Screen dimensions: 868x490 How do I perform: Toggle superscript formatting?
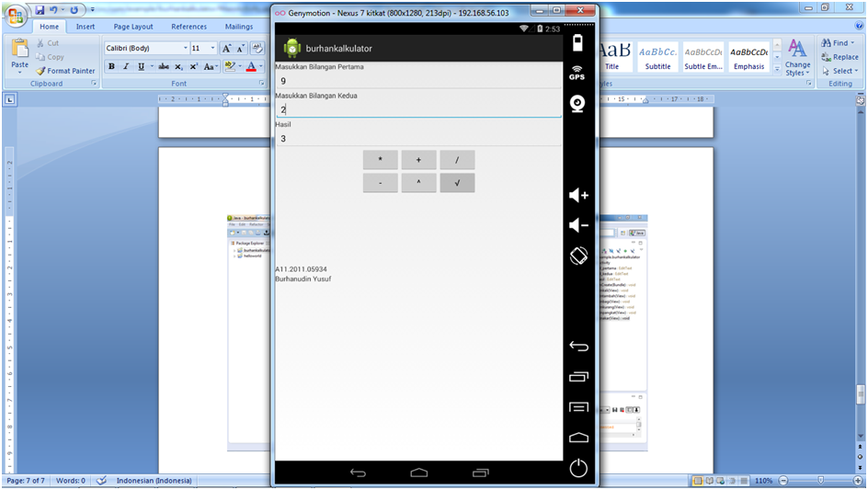click(193, 66)
